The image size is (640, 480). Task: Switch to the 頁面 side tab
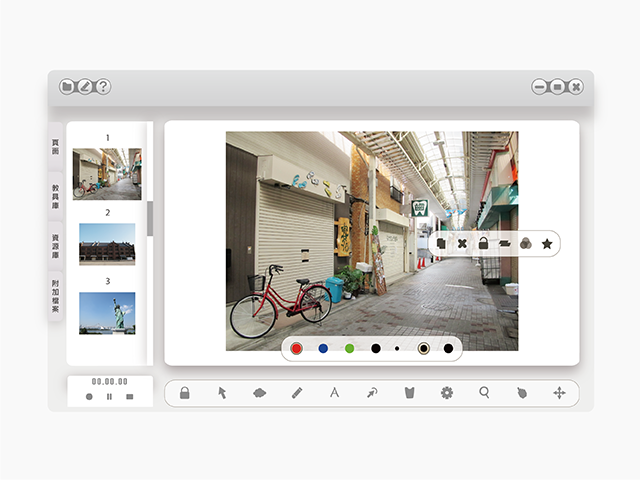(x=55, y=145)
